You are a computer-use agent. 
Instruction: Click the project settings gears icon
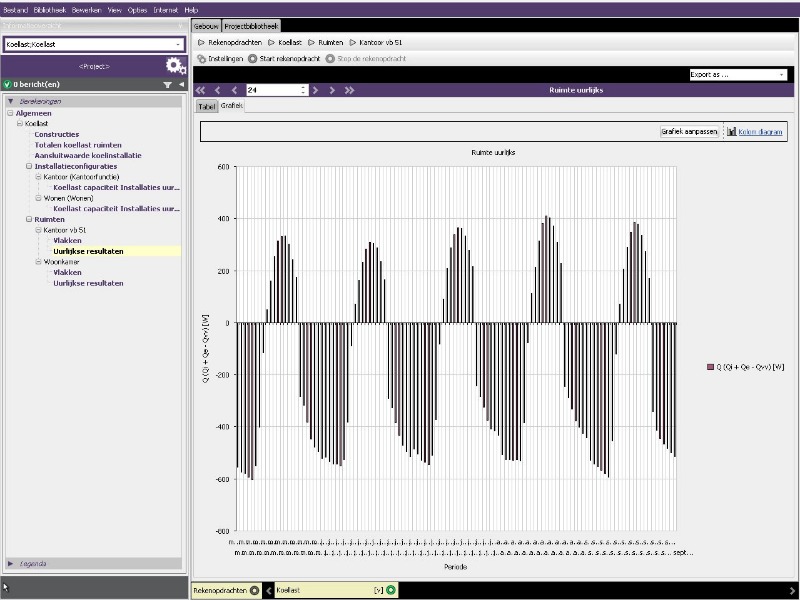[176, 66]
